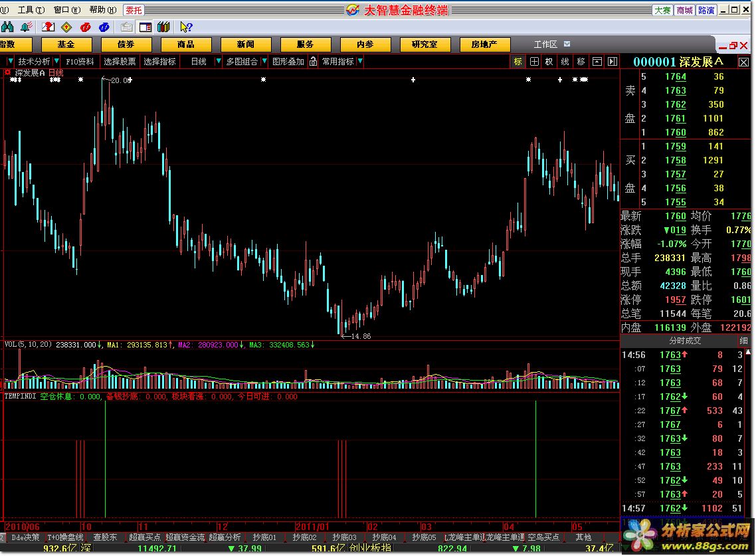Open the 新闻 category
This screenshot has height=556, width=756.
tap(245, 45)
